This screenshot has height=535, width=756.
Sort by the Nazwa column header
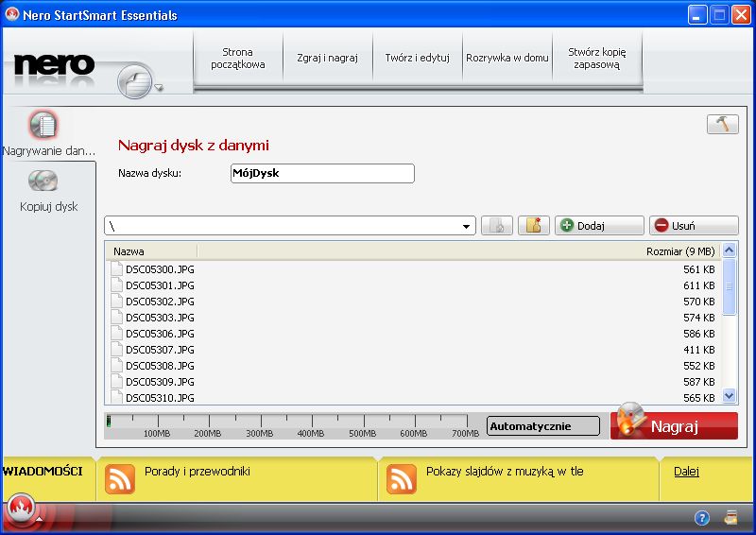tap(151, 250)
